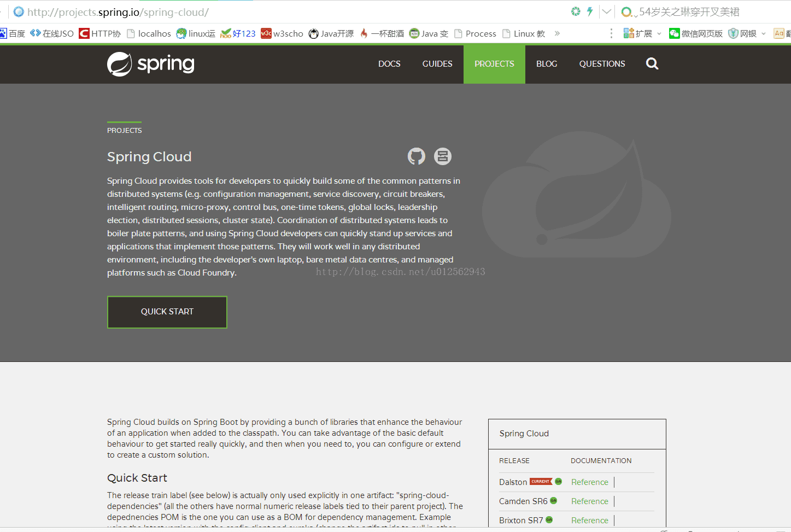Open the extensions dropdown menu
The width and height of the screenshot is (791, 532).
(x=642, y=33)
